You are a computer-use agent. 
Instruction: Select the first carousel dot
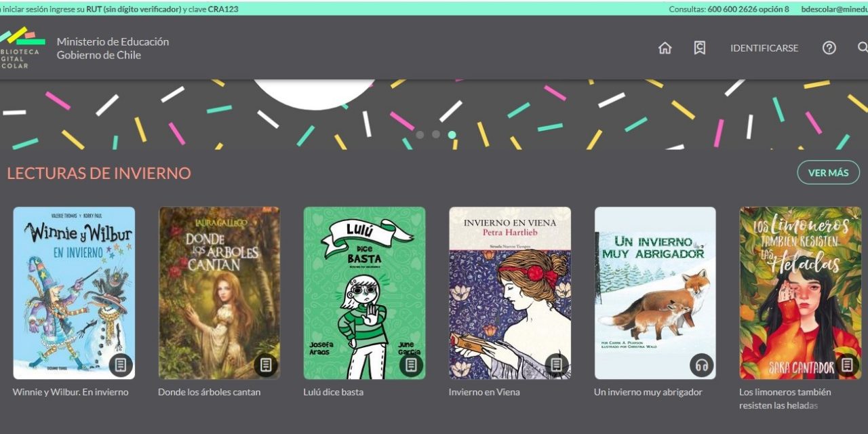point(420,134)
